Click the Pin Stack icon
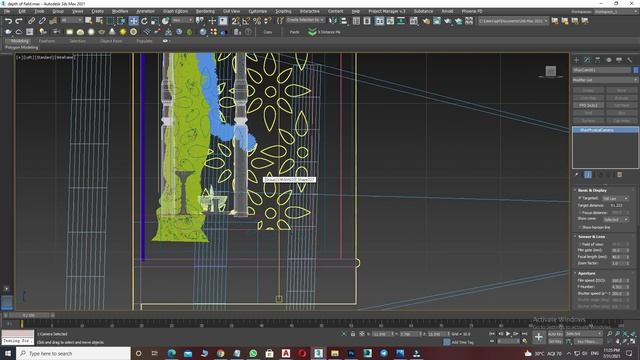The image size is (640, 360). [x=577, y=175]
